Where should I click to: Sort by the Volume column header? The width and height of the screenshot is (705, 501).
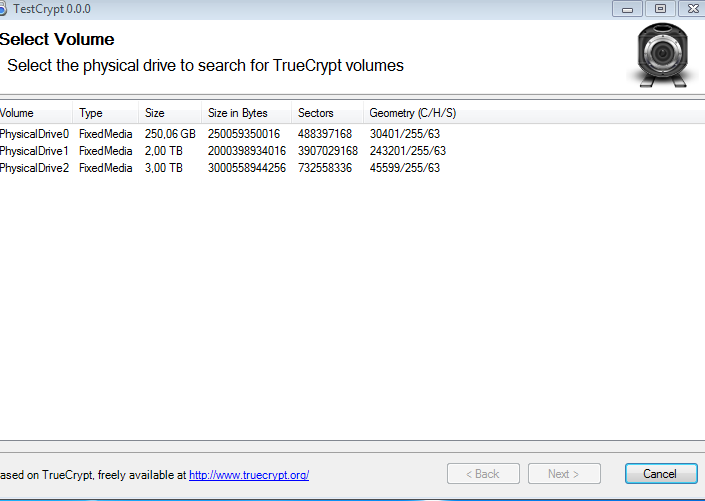36,113
